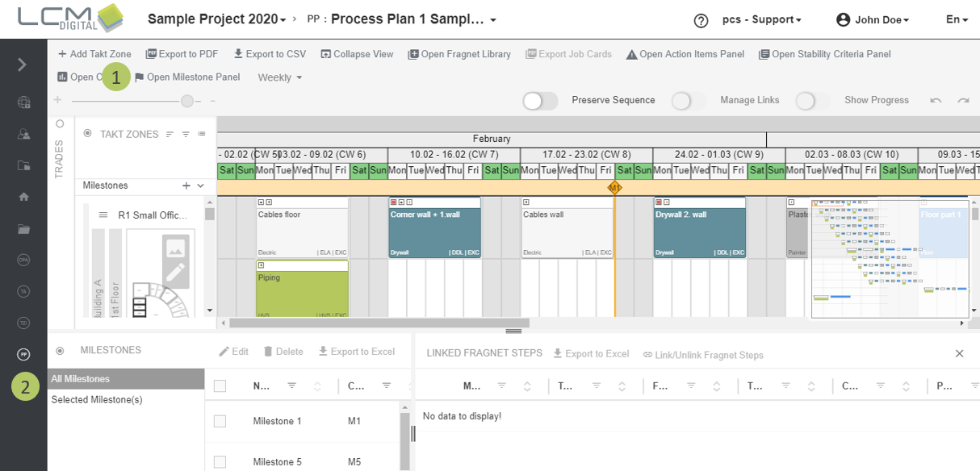The width and height of the screenshot is (980, 471).
Task: Expand the left sidebar with the chevron
Action: 23,65
